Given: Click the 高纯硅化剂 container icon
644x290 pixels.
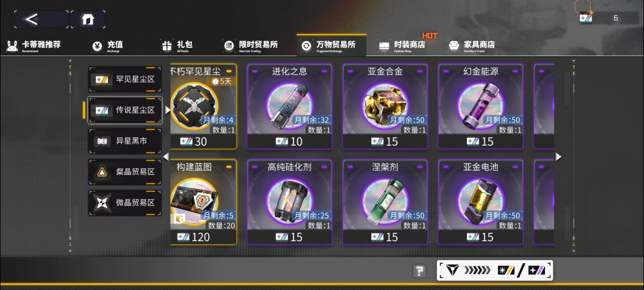Looking at the screenshot, I should (x=290, y=201).
